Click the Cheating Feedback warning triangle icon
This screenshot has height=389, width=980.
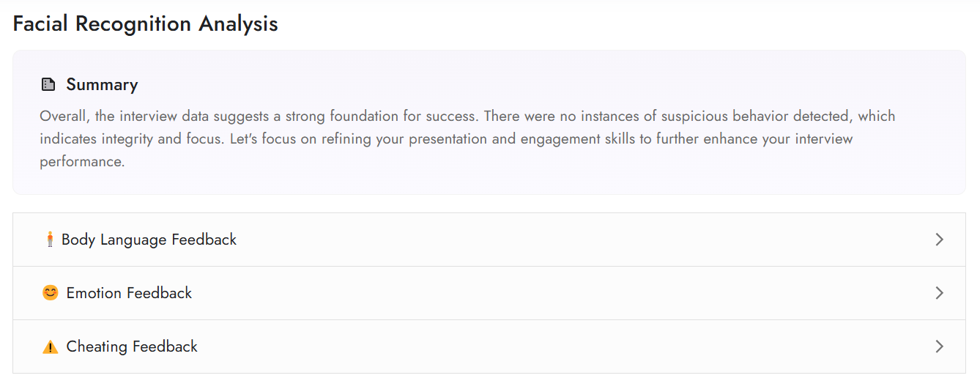tap(50, 347)
